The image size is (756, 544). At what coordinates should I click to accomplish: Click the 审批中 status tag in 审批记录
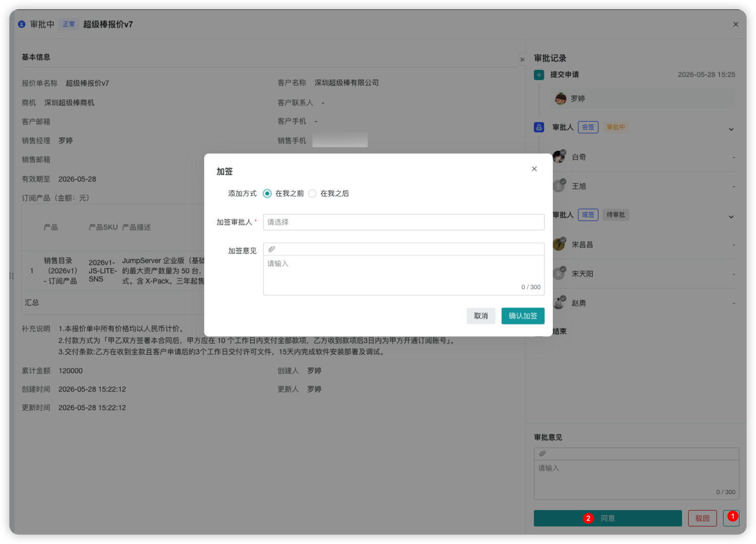coord(616,127)
